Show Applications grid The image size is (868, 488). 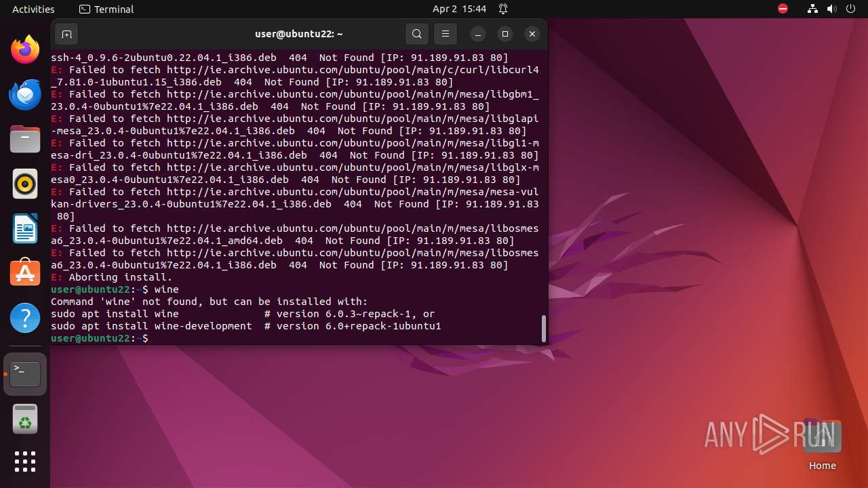click(25, 462)
